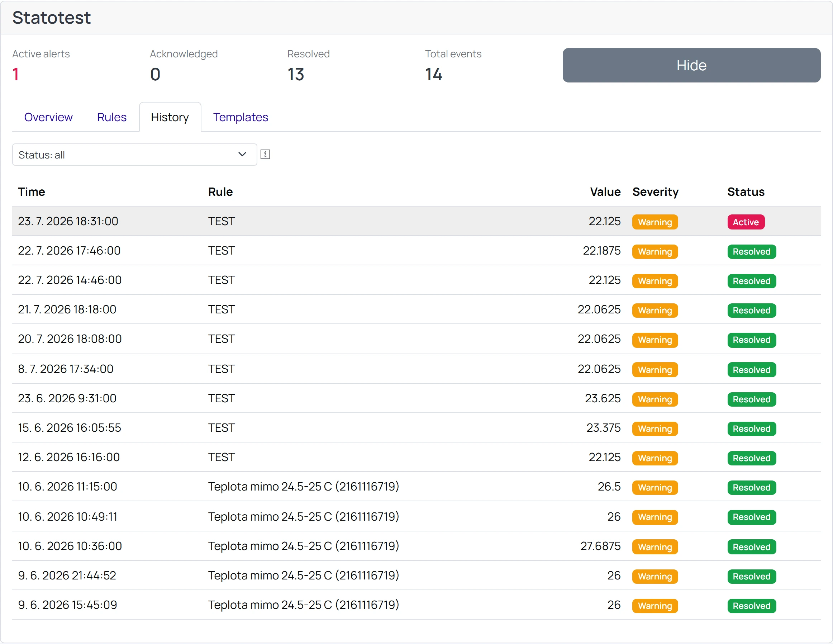Click Warning badge in the 10. 6. 10:36:00 row

pyautogui.click(x=655, y=547)
